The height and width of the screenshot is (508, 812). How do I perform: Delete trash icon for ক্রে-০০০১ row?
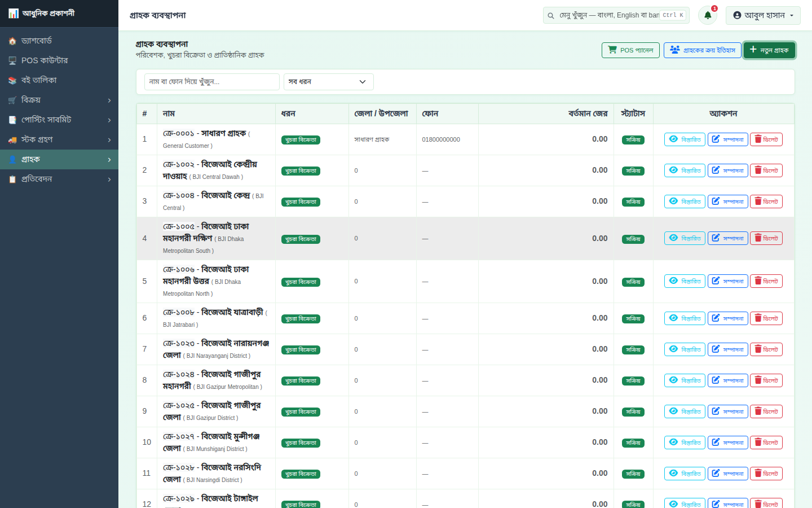coord(758,139)
